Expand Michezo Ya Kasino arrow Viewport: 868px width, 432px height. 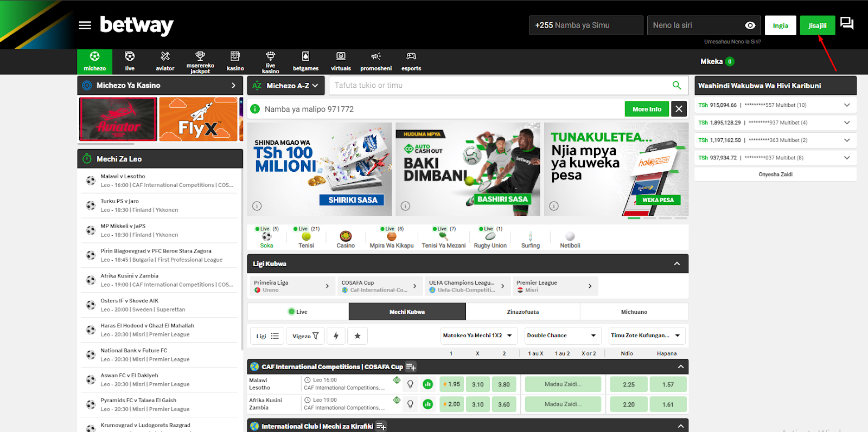(233, 86)
